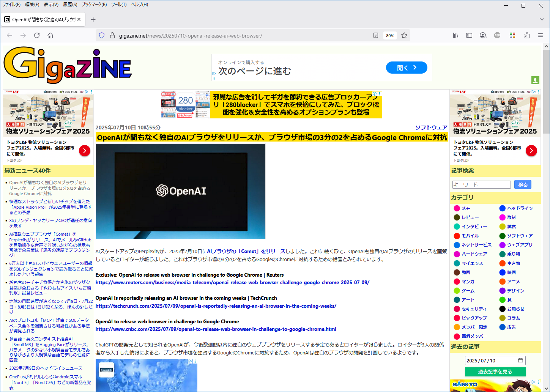Open the ファイル(F) menu
This screenshot has width=550, height=392.
[11, 5]
